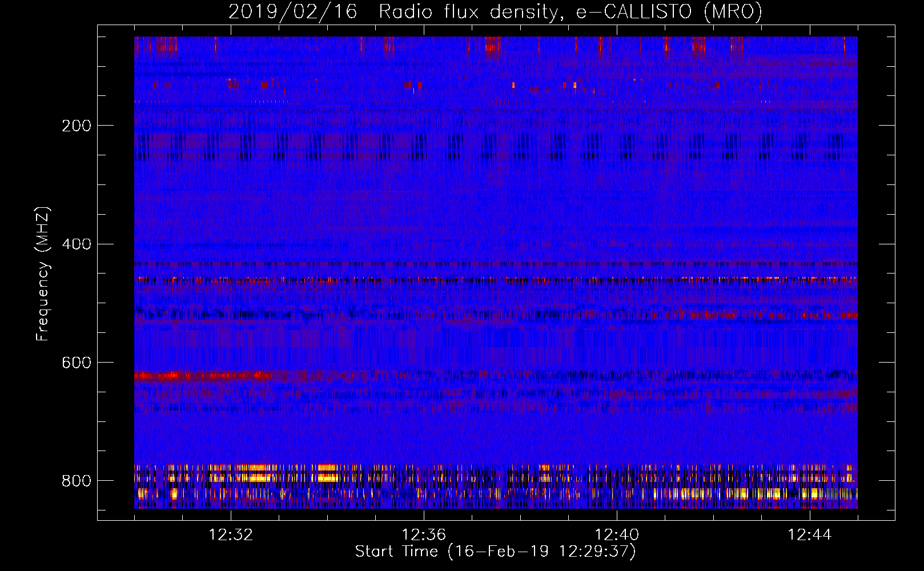Click the 12:44 time tick label
The height and width of the screenshot is (571, 924).
[x=810, y=535]
